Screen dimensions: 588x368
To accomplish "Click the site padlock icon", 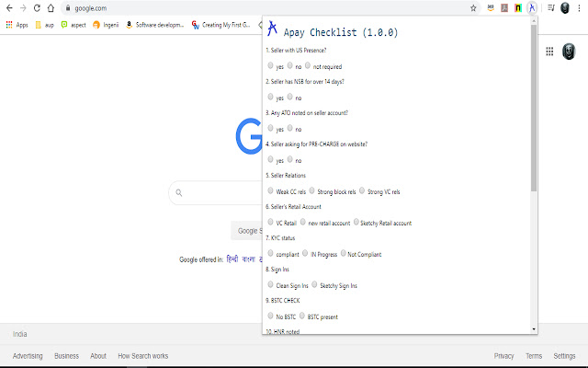I will pyautogui.click(x=68, y=8).
